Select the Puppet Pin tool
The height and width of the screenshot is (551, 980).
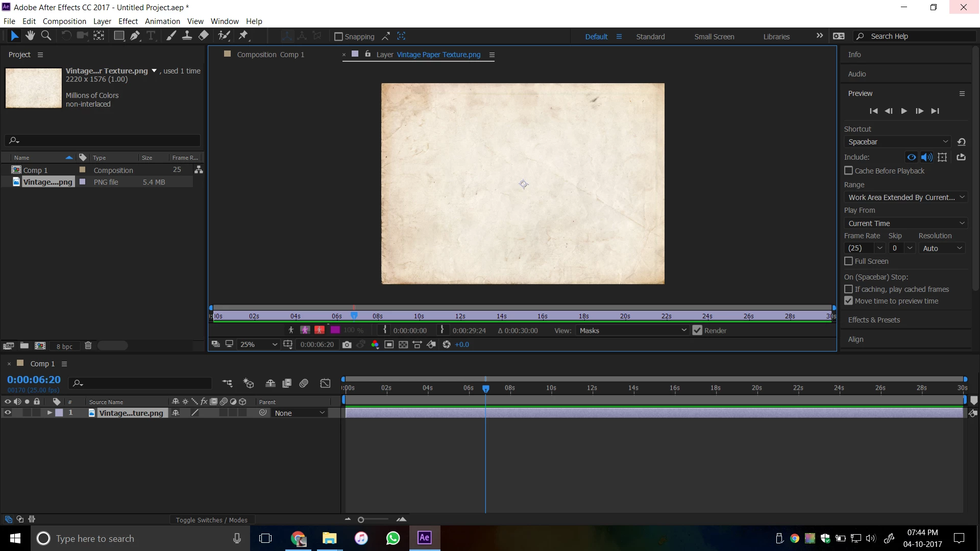pyautogui.click(x=243, y=36)
